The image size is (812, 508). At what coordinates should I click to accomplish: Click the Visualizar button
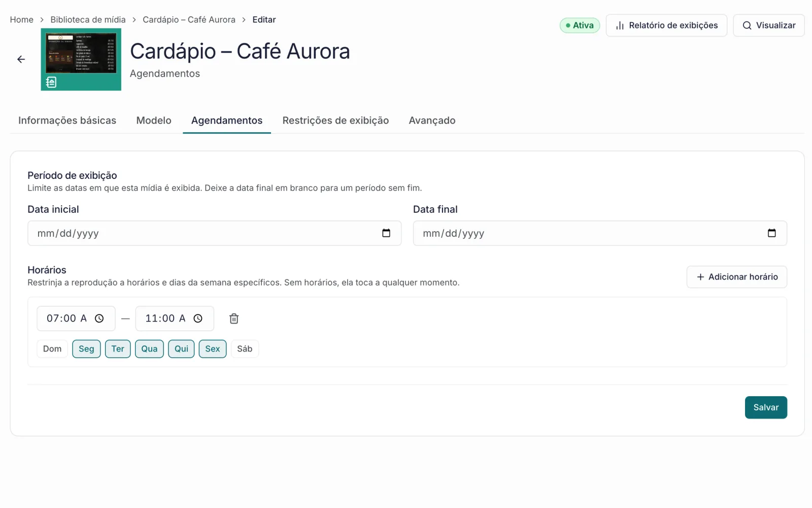point(769,25)
